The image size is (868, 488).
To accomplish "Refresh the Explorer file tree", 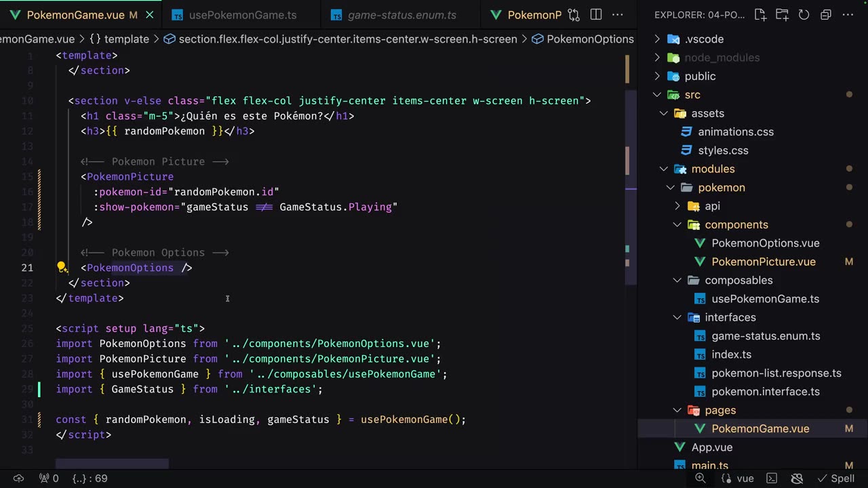I will [x=804, y=15].
